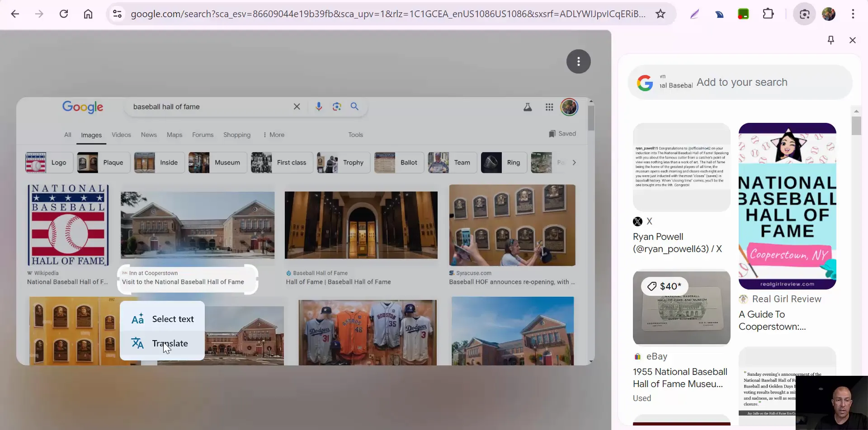This screenshot has width=868, height=430.
Task: Switch to the All tab
Action: pos(68,135)
